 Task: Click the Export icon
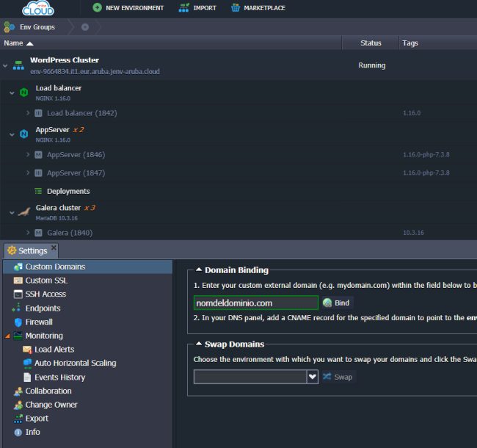(x=18, y=419)
